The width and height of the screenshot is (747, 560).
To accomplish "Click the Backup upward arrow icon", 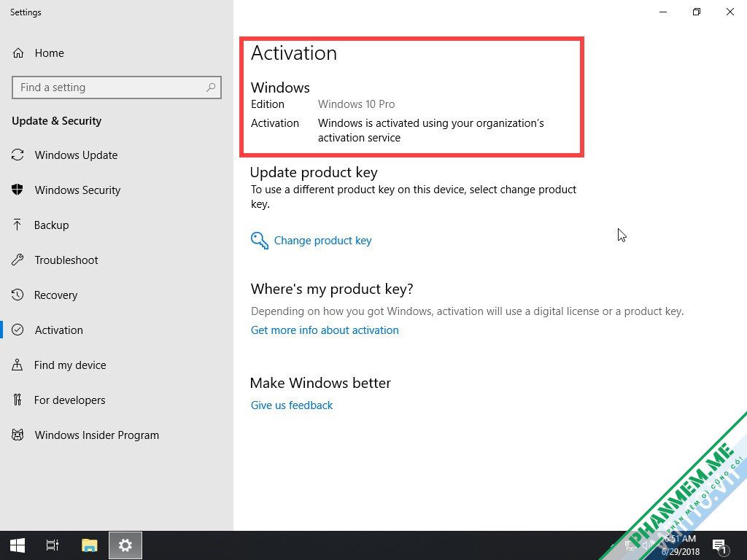I will 18,225.
